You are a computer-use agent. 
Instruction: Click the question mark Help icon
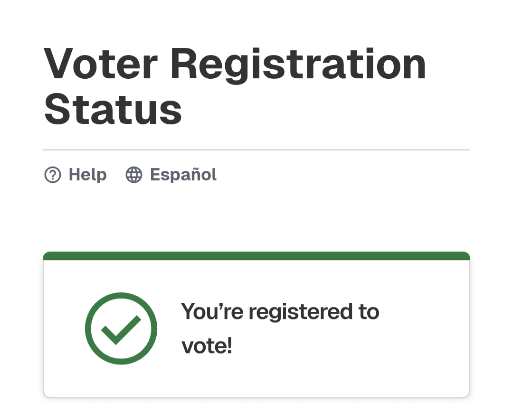(52, 175)
